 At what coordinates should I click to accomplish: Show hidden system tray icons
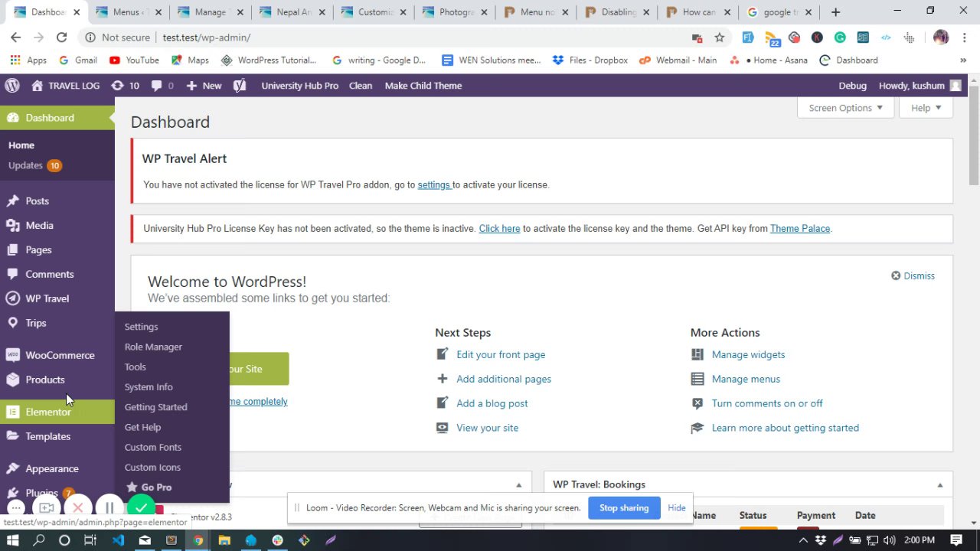click(803, 540)
